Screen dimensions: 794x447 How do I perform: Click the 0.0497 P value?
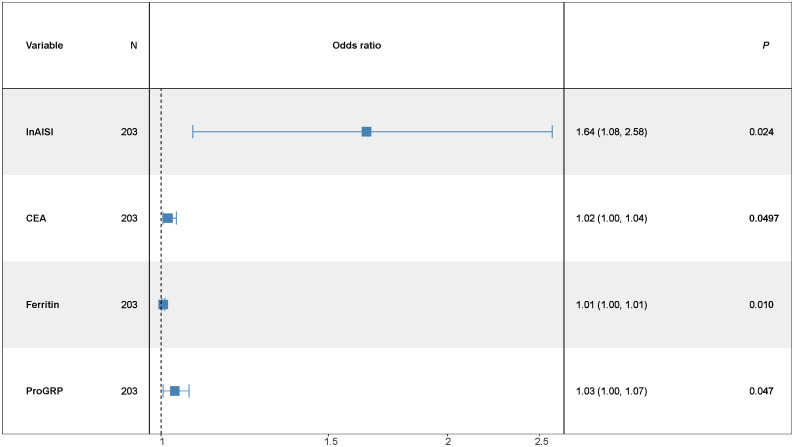764,218
